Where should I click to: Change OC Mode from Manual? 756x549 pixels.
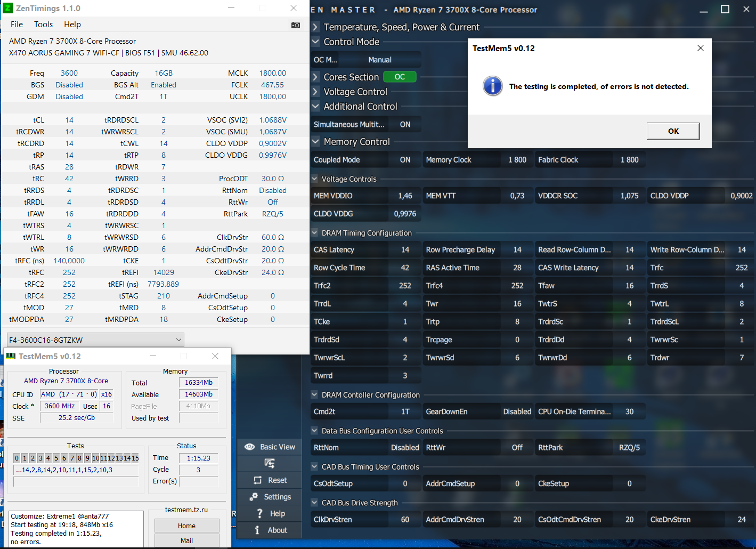coord(380,60)
